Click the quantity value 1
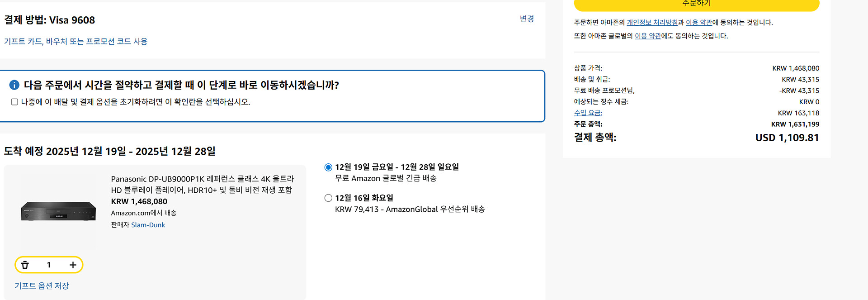868x300 pixels. pos(49,265)
